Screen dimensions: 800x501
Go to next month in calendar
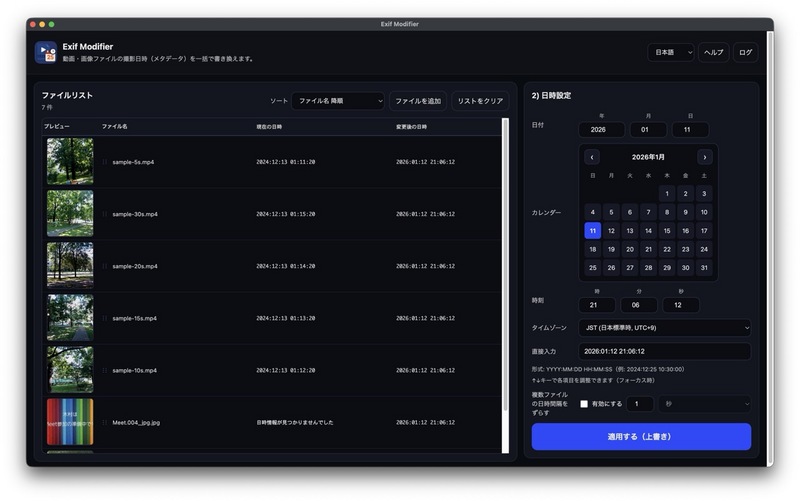pyautogui.click(x=705, y=157)
